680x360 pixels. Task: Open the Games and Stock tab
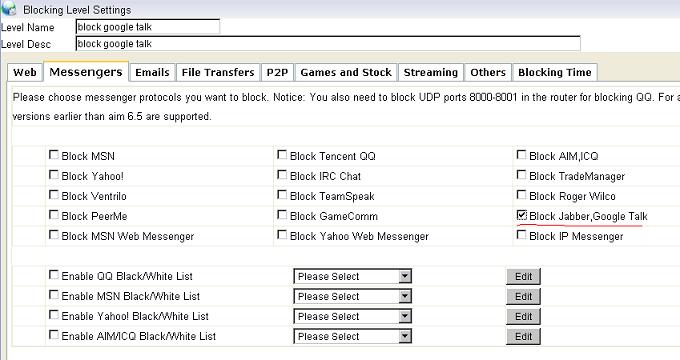[346, 72]
